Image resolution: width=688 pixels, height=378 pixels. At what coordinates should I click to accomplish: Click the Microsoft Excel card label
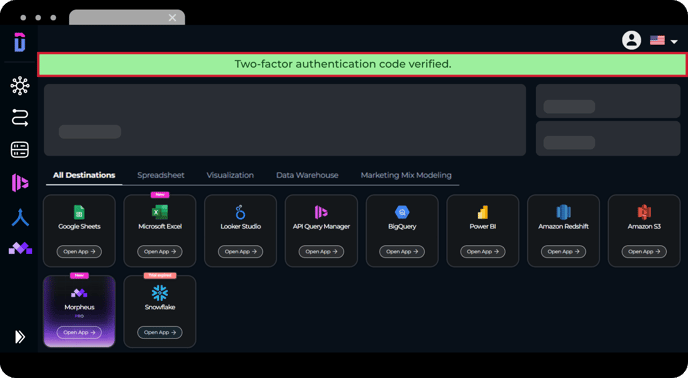pos(160,227)
